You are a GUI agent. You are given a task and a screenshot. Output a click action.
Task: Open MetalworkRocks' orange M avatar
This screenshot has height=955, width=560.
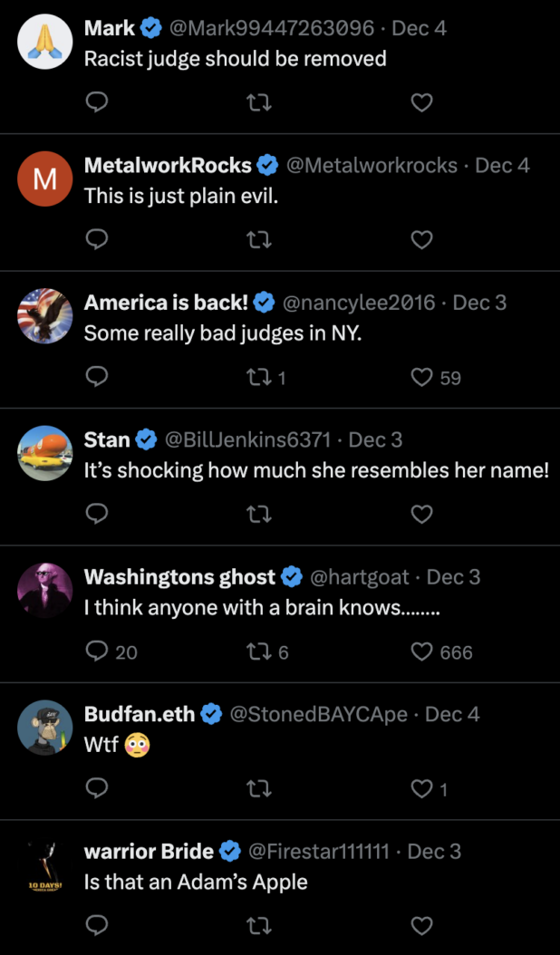[44, 178]
